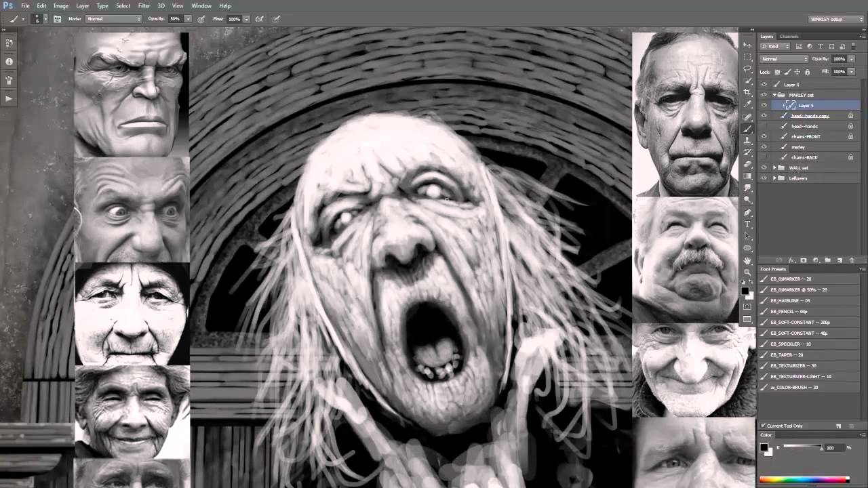Open the Image menu
This screenshot has width=868, height=488.
point(61,5)
